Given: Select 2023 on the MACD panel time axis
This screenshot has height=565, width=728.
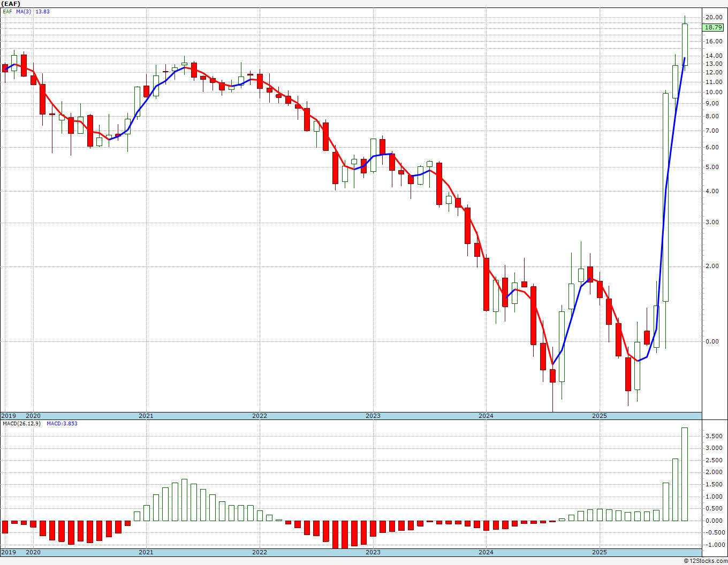Looking at the screenshot, I should coord(373,552).
